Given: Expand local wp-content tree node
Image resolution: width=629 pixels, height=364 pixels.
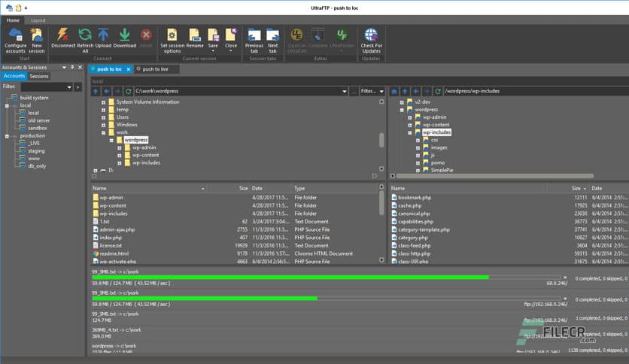Looking at the screenshot, I should 119,156.
